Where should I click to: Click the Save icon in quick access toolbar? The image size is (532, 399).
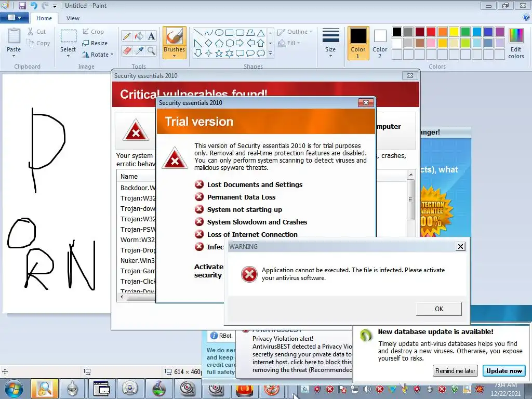pos(22,5)
